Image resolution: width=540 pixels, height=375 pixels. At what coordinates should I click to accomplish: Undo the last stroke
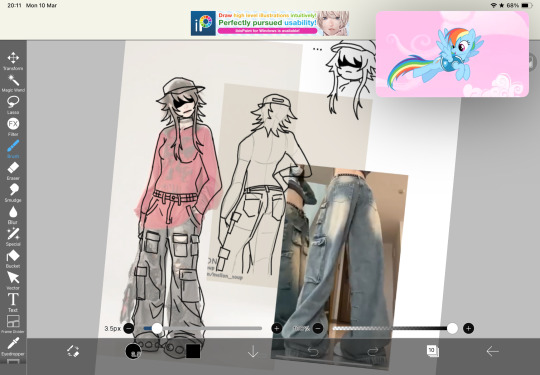tap(313, 351)
